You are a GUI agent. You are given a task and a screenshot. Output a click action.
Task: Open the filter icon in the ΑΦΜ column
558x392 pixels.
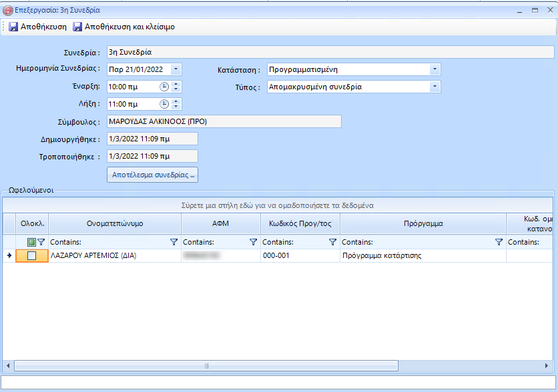click(253, 242)
